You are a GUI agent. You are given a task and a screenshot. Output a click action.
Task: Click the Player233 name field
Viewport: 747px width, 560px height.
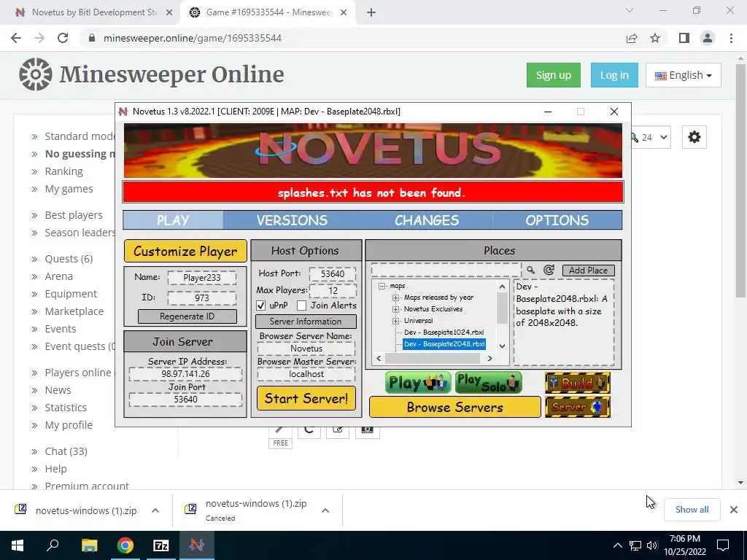coord(202,278)
